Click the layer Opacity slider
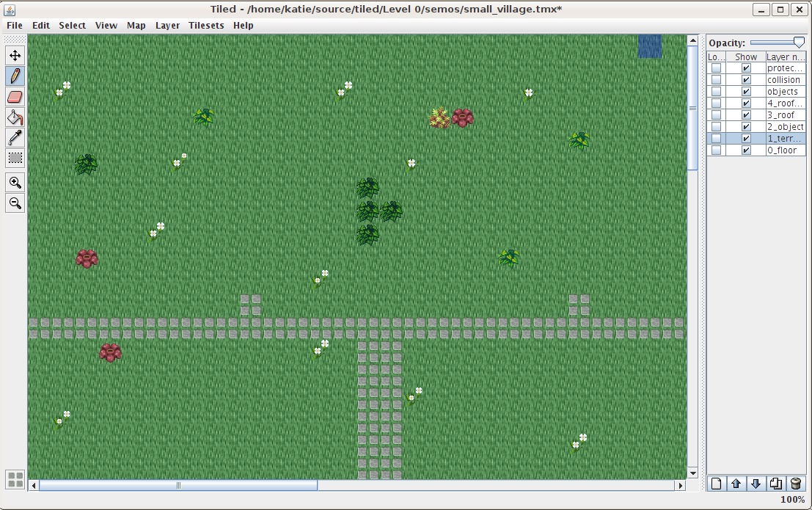This screenshot has height=510, width=812. (x=777, y=43)
